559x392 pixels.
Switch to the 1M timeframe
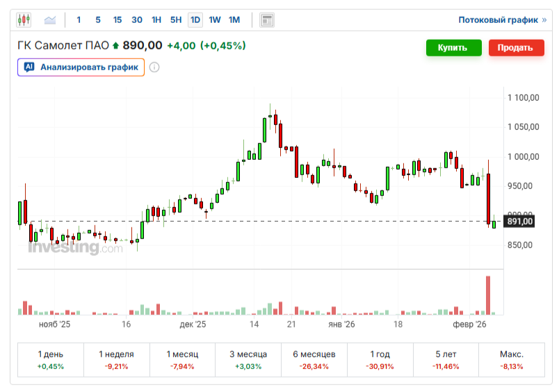pyautogui.click(x=234, y=20)
